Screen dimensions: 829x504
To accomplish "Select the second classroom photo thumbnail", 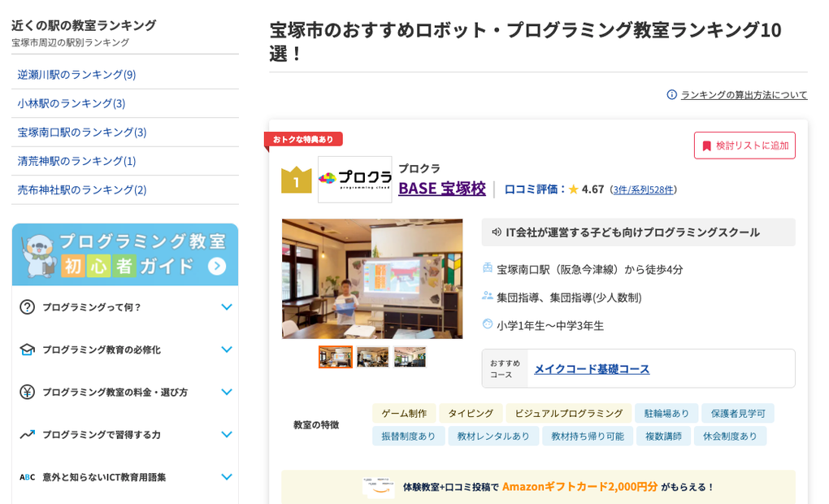I will (x=373, y=357).
